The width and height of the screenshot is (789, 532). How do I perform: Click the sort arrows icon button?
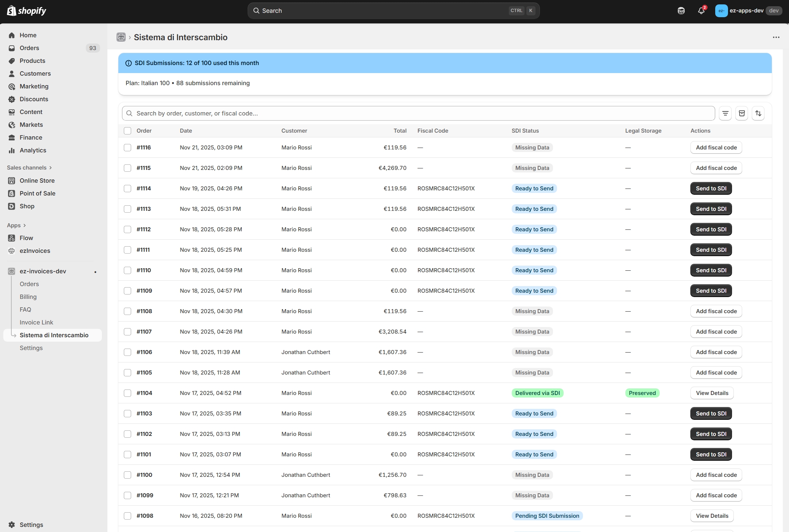(758, 113)
